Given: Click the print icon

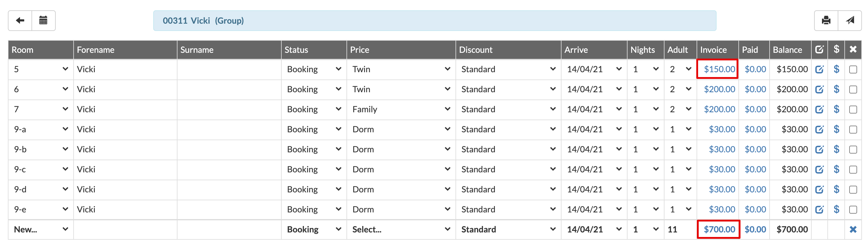Looking at the screenshot, I should point(826,21).
